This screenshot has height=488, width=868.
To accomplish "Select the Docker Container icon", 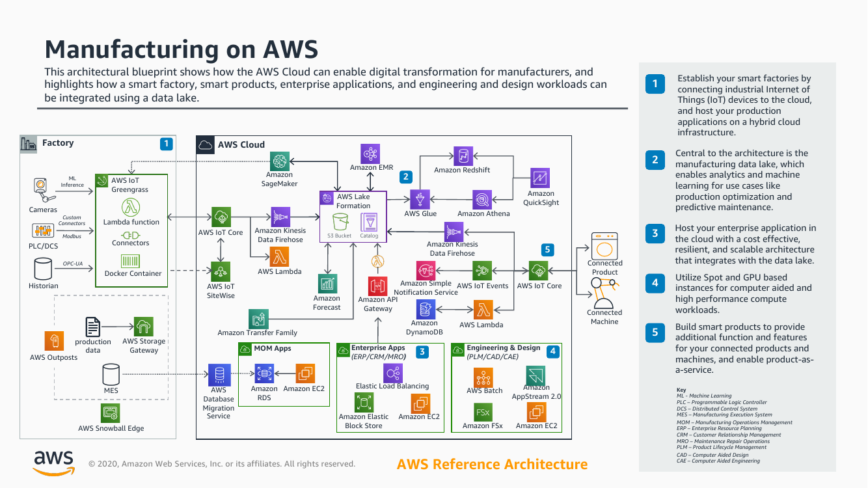I will pos(132,262).
